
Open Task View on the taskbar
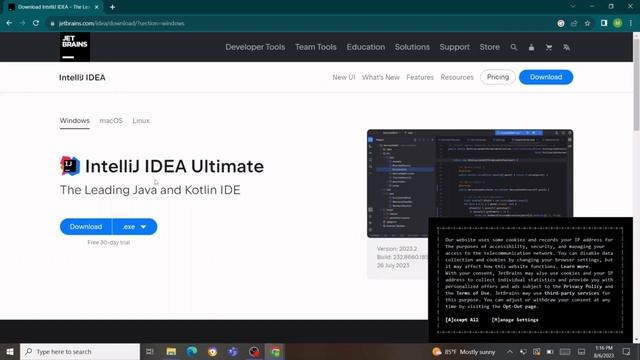click(x=150, y=351)
